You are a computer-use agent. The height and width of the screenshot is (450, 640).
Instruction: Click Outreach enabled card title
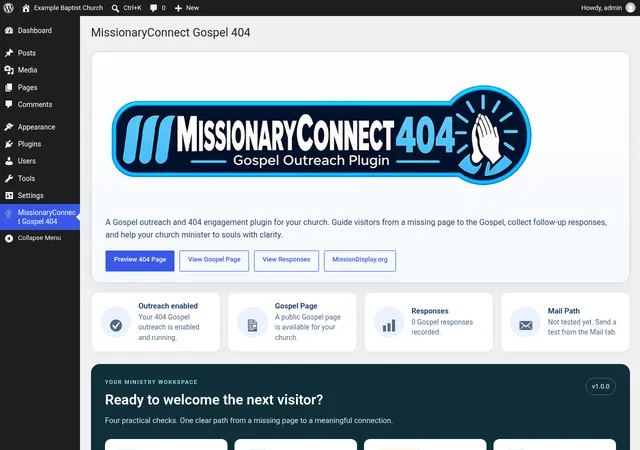168,306
